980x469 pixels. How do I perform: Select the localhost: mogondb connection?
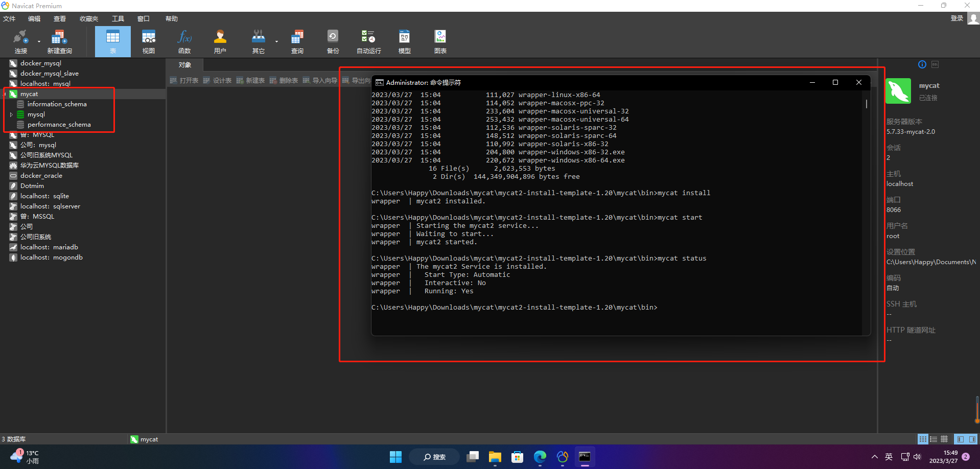[x=51, y=257]
